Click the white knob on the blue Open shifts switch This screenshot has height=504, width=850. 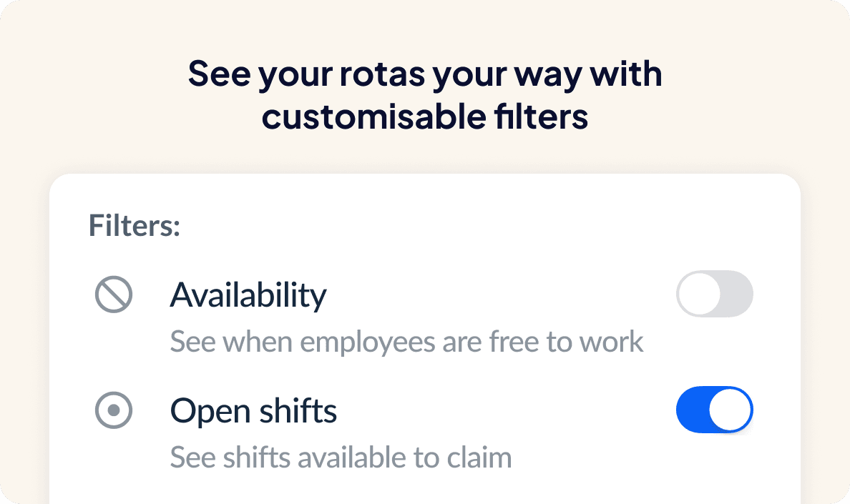730,410
